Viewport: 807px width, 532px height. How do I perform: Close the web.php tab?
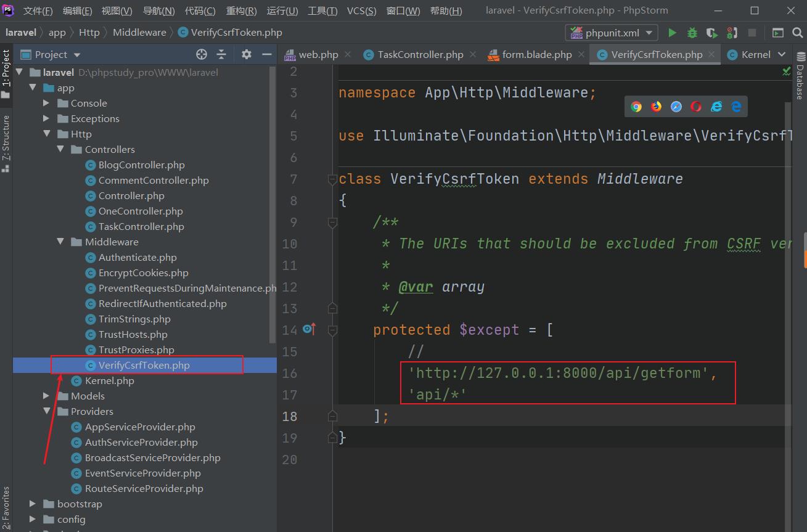pyautogui.click(x=348, y=54)
